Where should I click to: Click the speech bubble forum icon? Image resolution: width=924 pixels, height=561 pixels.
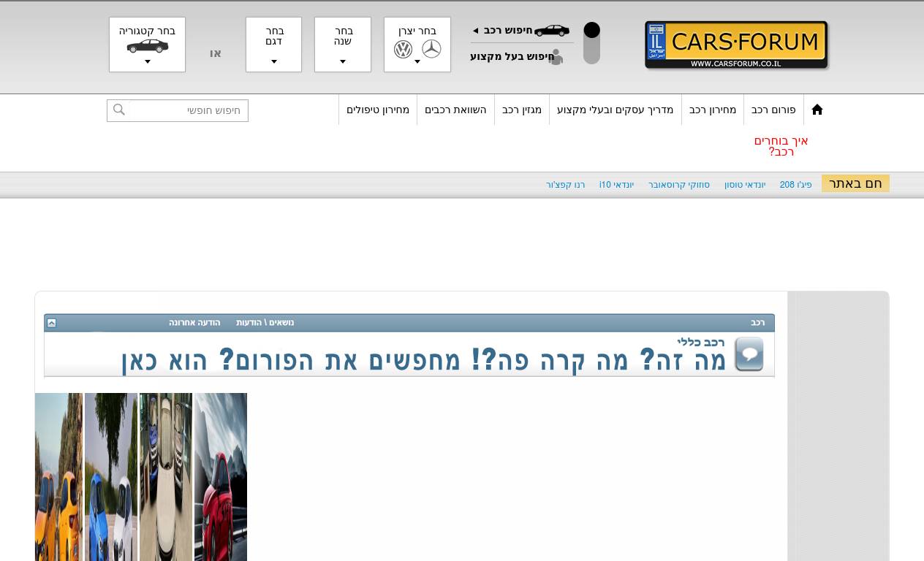pyautogui.click(x=749, y=354)
